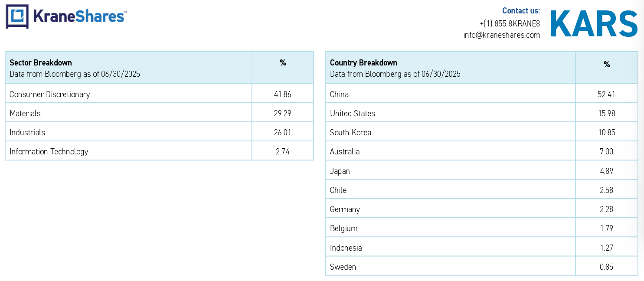
Task: Select the United States country row
Action: tap(482, 113)
